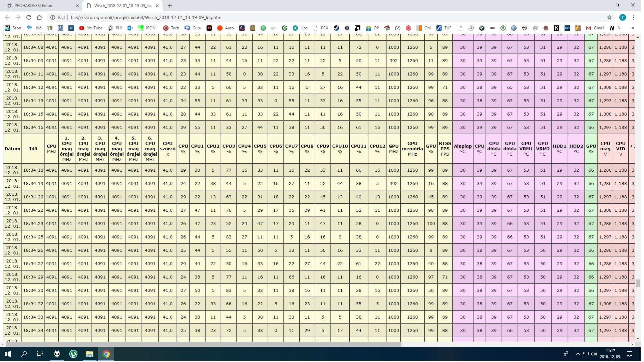Click the Volkswagen bookmark icon
This screenshot has width=644, height=362.
pyautogui.click(x=514, y=28)
